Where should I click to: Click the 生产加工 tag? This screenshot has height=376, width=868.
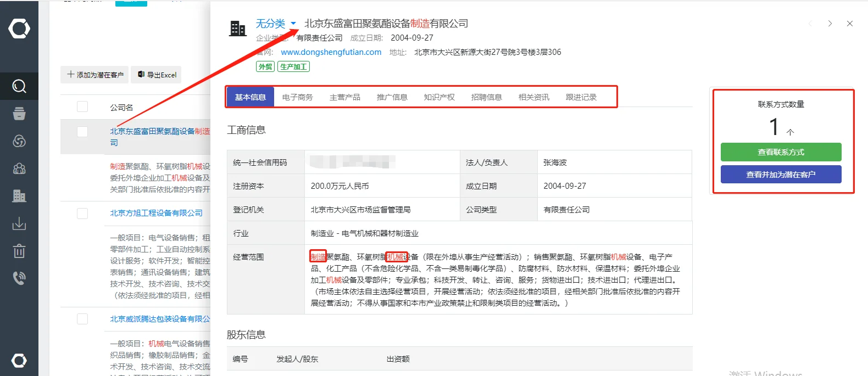[x=293, y=66]
